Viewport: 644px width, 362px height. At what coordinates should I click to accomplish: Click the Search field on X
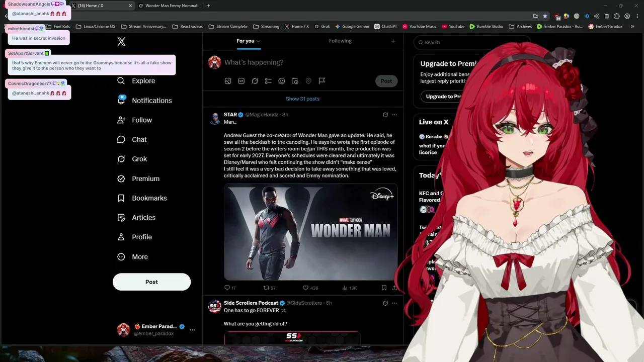[x=472, y=42]
